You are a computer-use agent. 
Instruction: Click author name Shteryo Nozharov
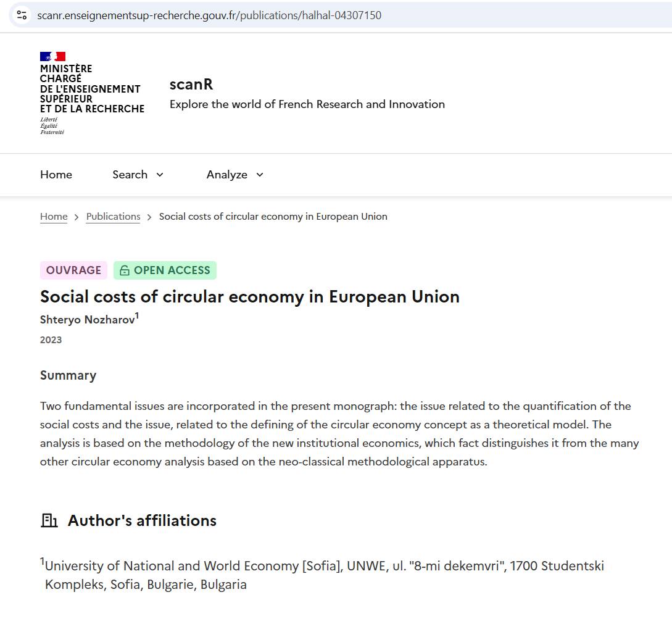tap(88, 320)
